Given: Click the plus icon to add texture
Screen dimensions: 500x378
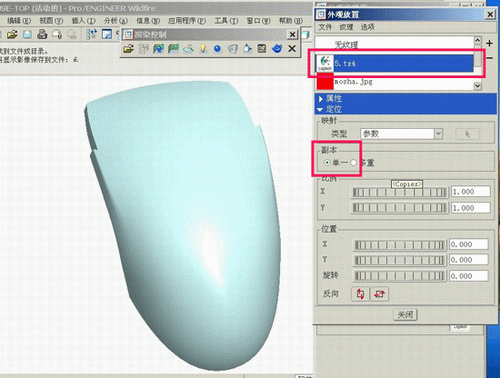Looking at the screenshot, I should click(x=489, y=43).
